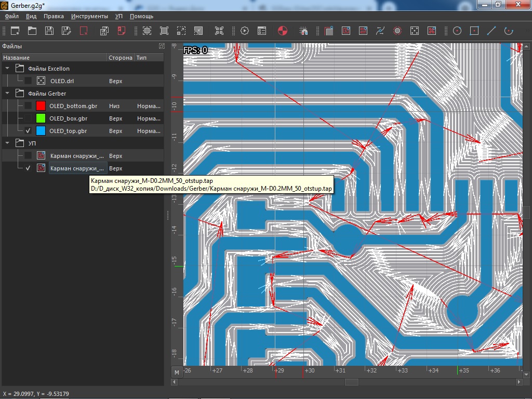This screenshot has height=399, width=532.
Task: Click the green OLED_box.gbr color swatch
Action: click(x=41, y=118)
